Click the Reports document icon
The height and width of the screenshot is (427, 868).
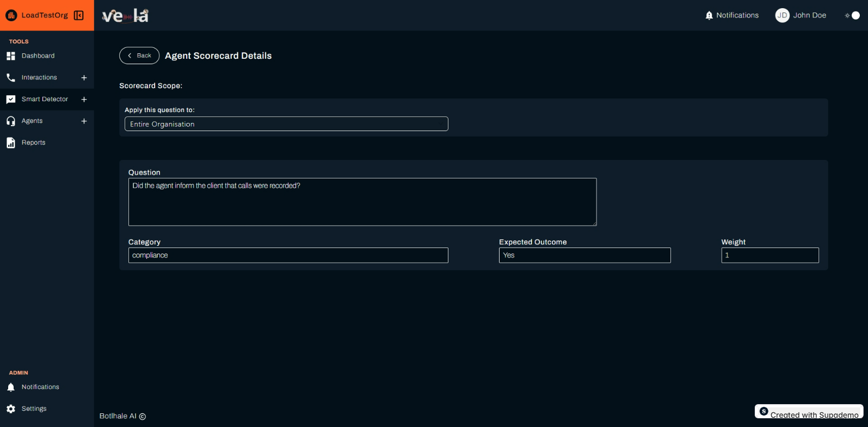pyautogui.click(x=11, y=143)
